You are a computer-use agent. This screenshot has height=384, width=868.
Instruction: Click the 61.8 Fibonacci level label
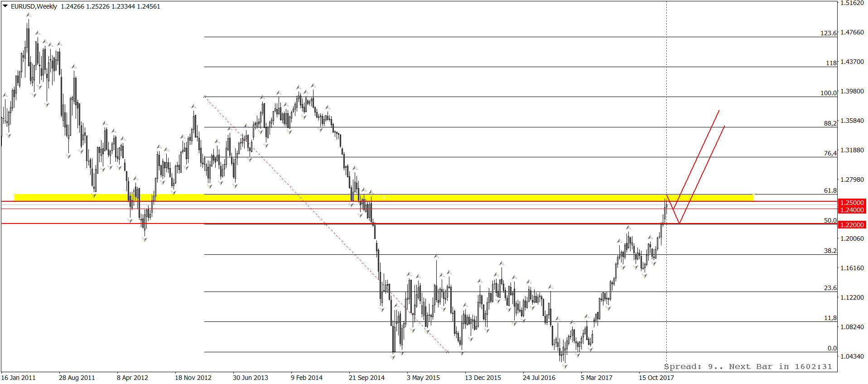point(830,191)
